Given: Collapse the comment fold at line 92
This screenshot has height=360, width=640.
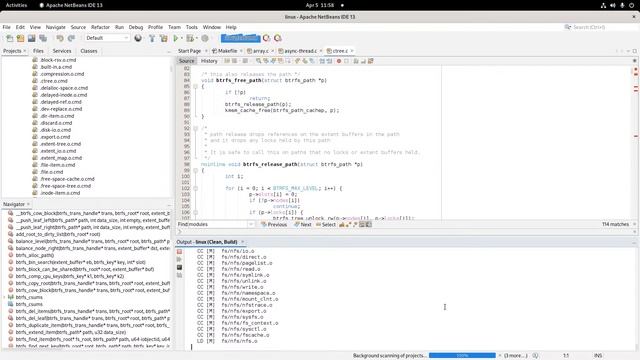Looking at the screenshot, I should pos(196,129).
